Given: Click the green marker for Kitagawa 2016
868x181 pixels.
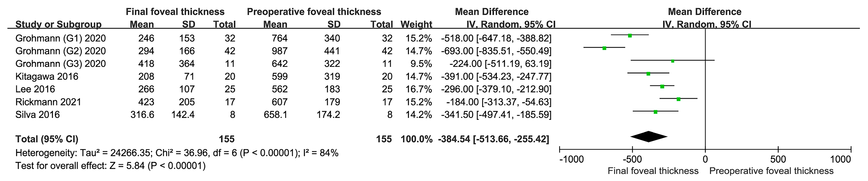Looking at the screenshot, I should 648,74.
